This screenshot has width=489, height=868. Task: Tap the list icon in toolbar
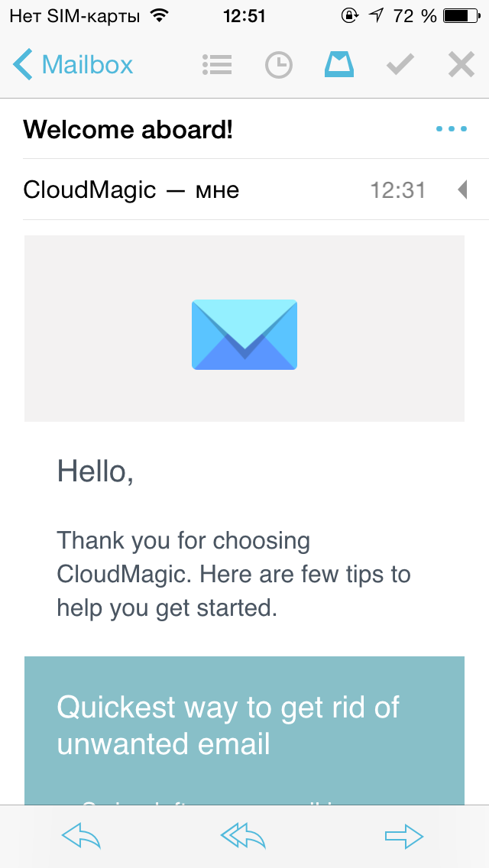[x=217, y=65]
